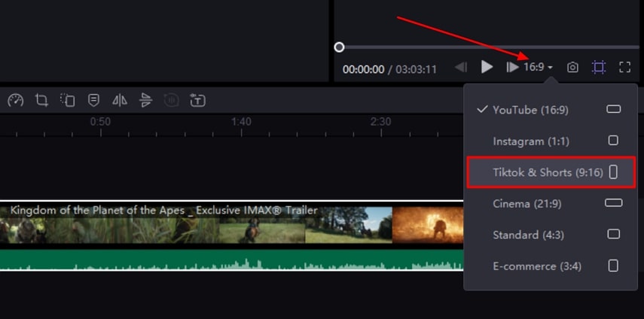Select Tiktok & Shorts (9:16) option
Screen dimensions: 644x319
551,172
